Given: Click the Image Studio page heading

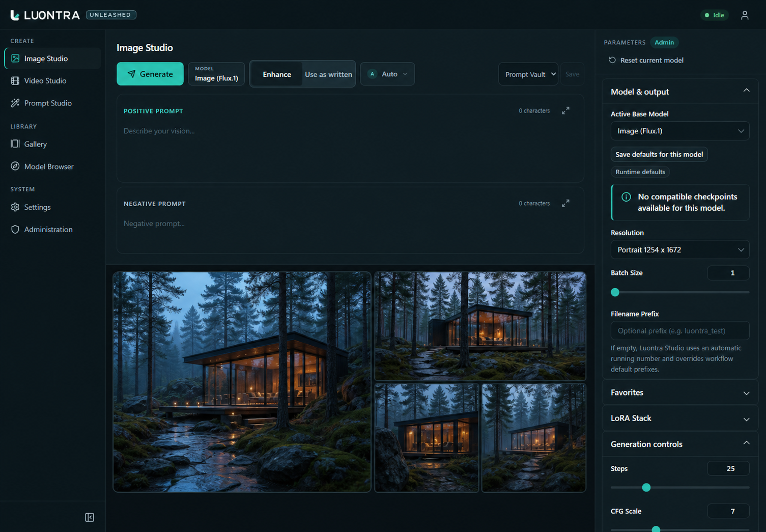Looking at the screenshot, I should point(145,47).
